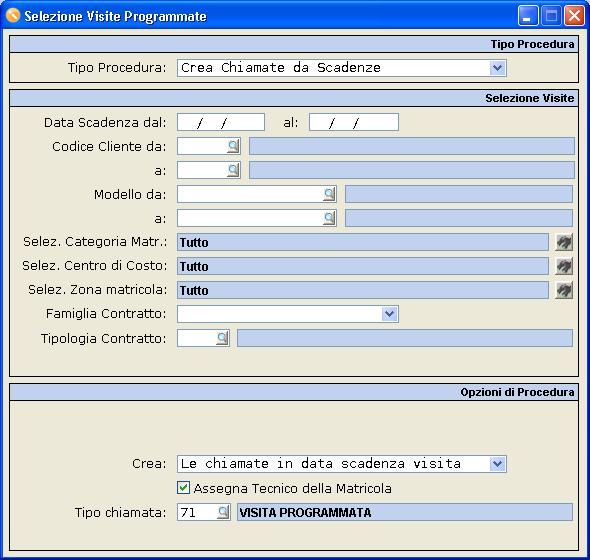Expand the Tipo Procedura dropdown
Viewport: 590px width, 560px height.
(x=497, y=68)
